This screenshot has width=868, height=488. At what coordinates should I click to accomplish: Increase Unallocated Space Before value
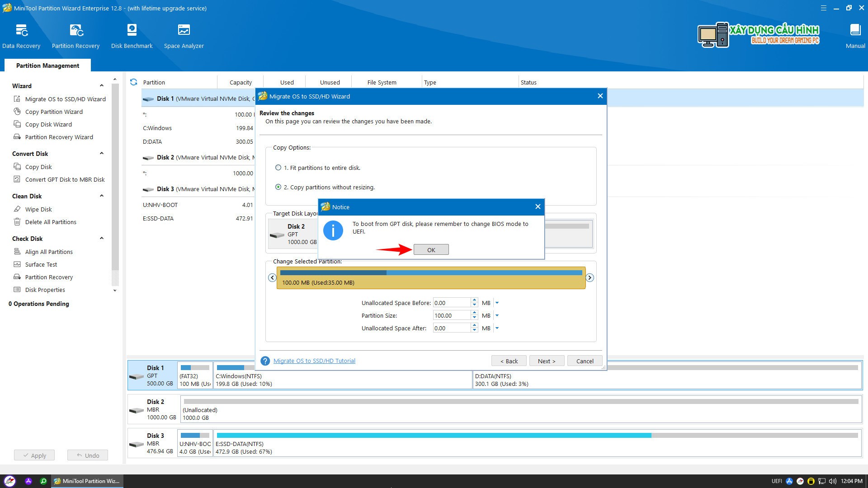[474, 300]
